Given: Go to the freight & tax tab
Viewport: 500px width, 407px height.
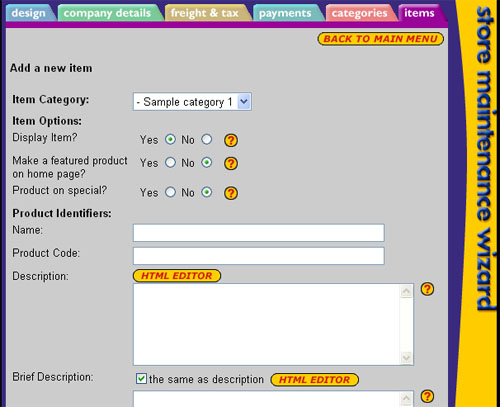Looking at the screenshot, I should (x=205, y=13).
